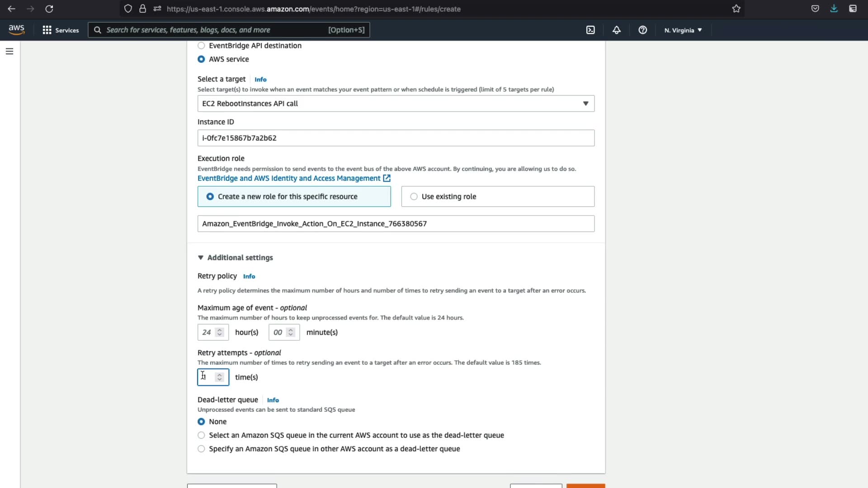868x488 pixels.
Task: Open notifications bell icon
Action: coord(617,30)
